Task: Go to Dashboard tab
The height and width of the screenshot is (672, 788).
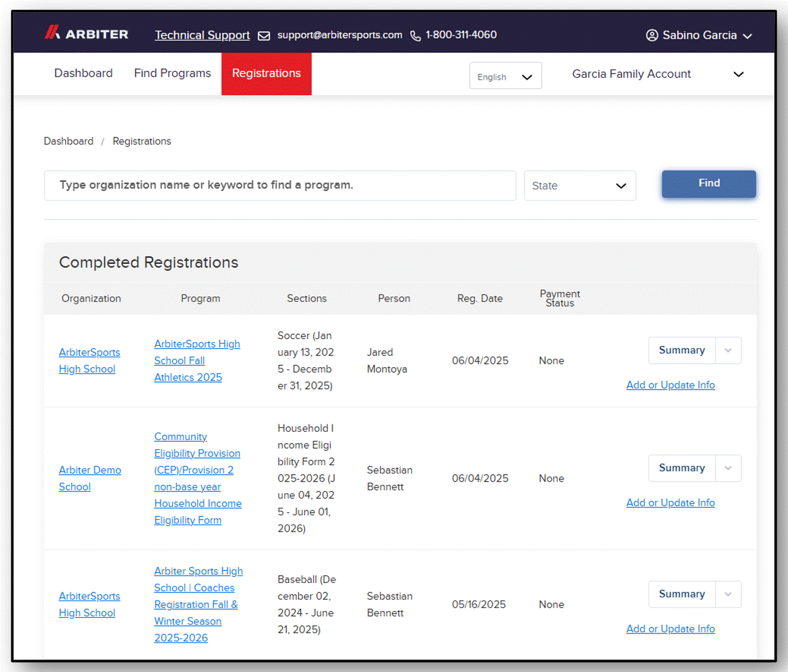Action: click(x=83, y=73)
